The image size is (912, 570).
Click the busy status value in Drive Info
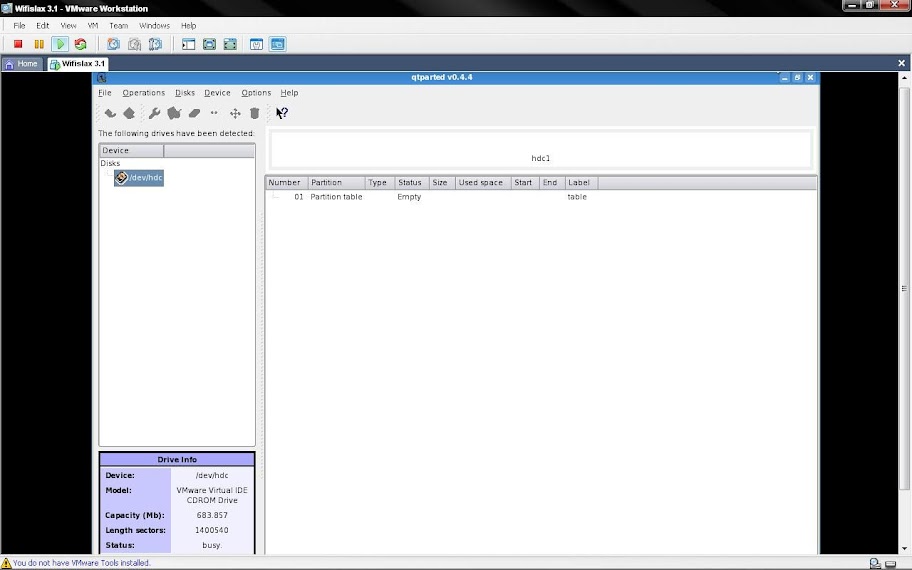[x=212, y=546]
